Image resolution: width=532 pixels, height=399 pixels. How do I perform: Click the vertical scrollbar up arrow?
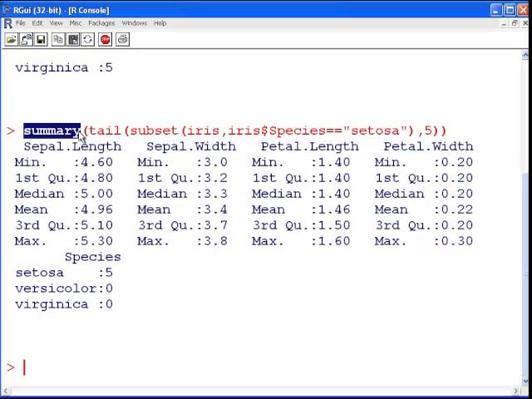coord(525,56)
